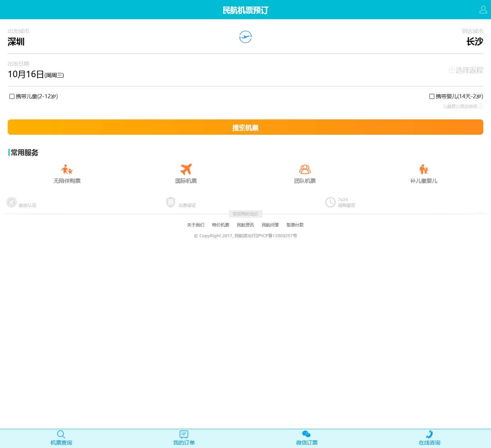Click the 微信订票 tab label
The height and width of the screenshot is (448, 491).
tap(307, 443)
